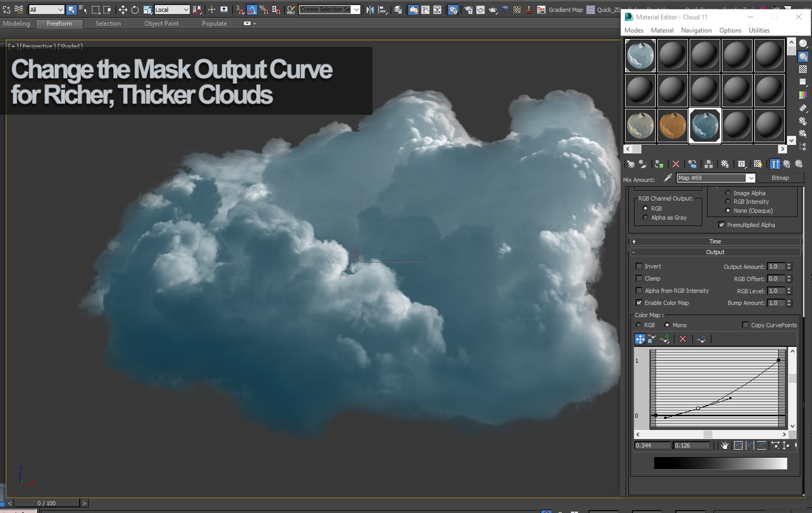Click the Mirror tool icon
This screenshot has width=812, height=513.
coord(370,9)
